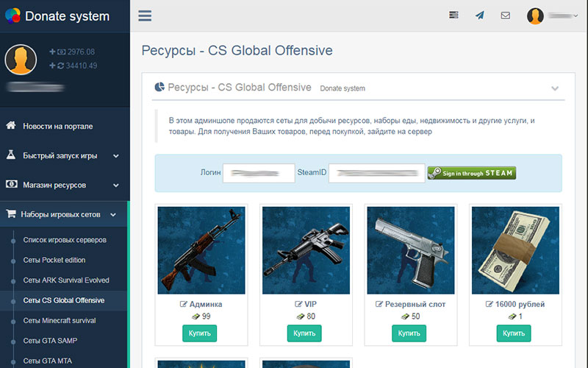
Task: Click the server list icon in header
Action: tap(453, 15)
